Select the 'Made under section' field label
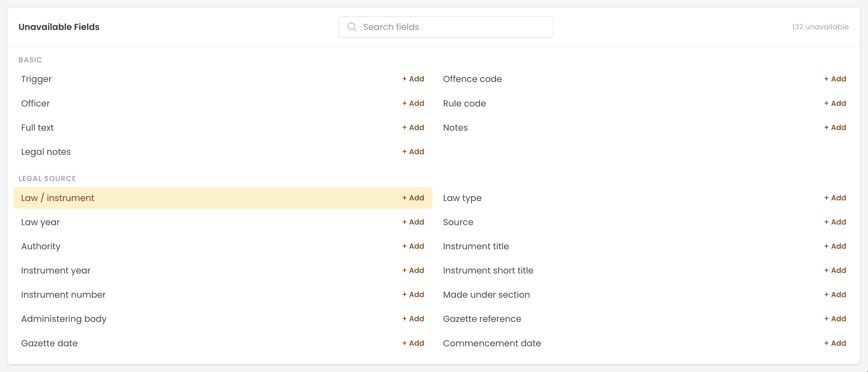The image size is (868, 372). point(487,295)
